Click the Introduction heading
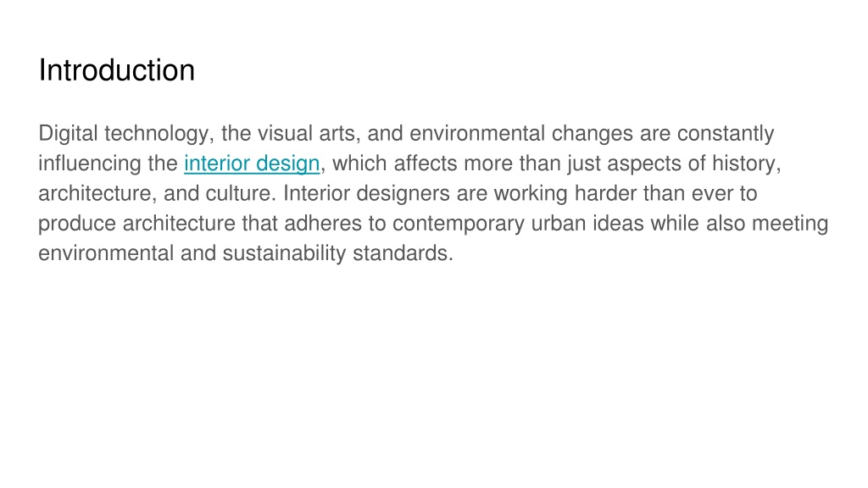 [117, 70]
